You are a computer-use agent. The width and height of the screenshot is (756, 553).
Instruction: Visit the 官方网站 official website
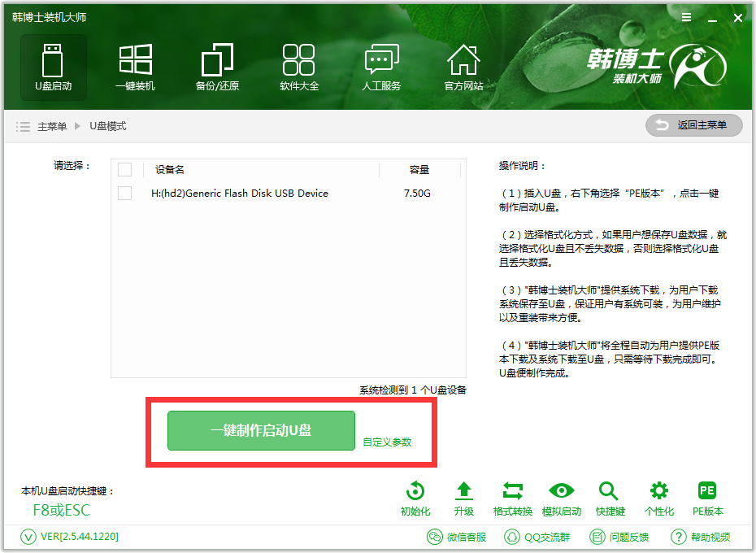463,67
